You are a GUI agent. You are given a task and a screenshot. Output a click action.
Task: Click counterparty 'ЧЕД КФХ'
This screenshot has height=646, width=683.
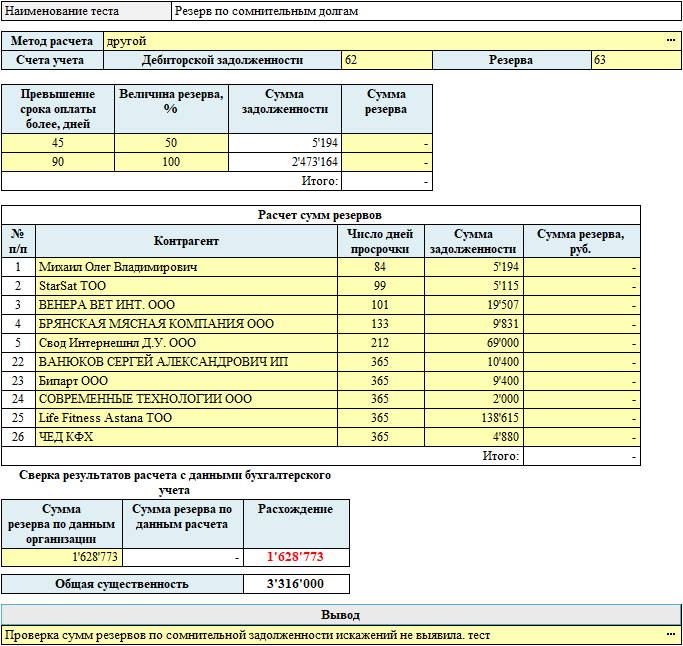coord(186,437)
